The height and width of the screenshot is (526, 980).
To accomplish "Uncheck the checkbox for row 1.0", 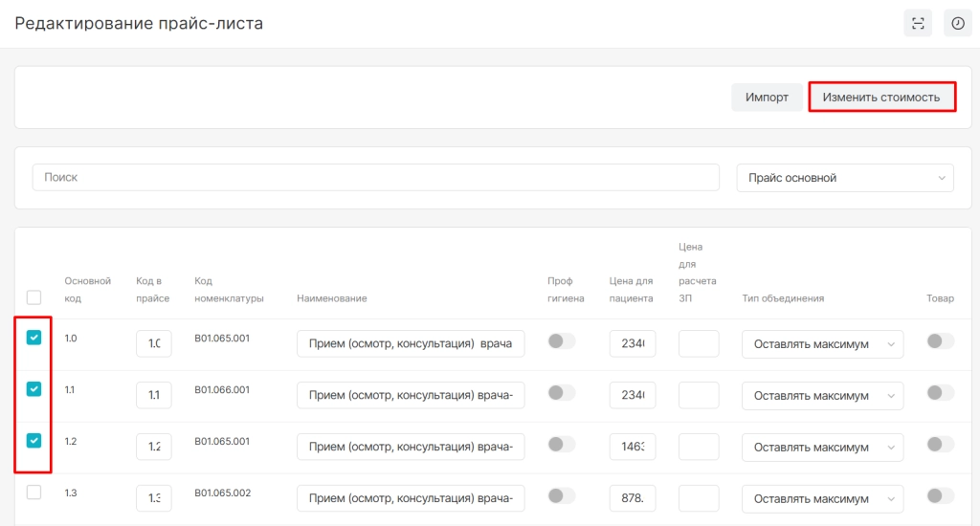I will pyautogui.click(x=33, y=338).
